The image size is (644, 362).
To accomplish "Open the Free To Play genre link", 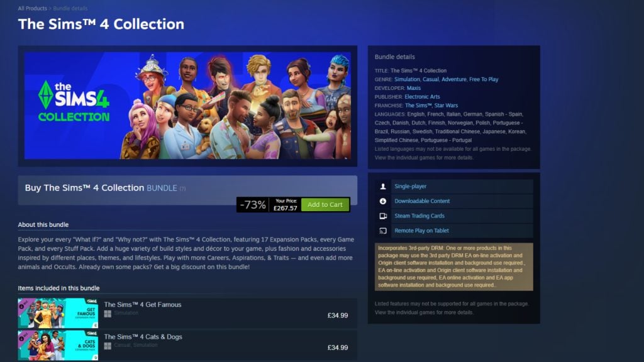I will coord(484,79).
